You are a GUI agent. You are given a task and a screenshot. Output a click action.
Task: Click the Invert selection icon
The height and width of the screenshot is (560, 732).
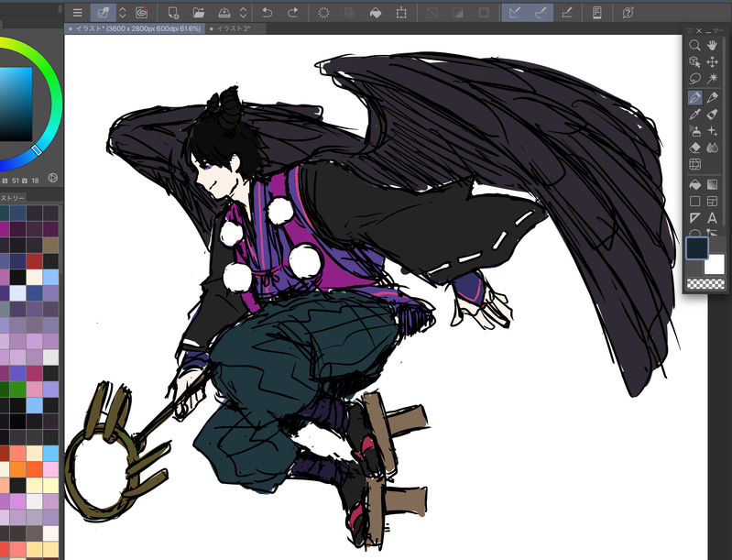(458, 13)
